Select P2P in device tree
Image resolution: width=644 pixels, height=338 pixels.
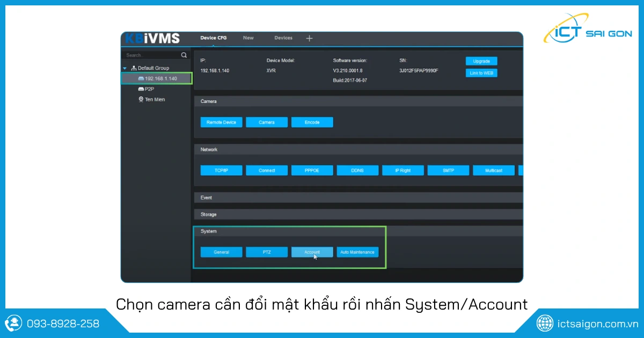[x=149, y=89]
